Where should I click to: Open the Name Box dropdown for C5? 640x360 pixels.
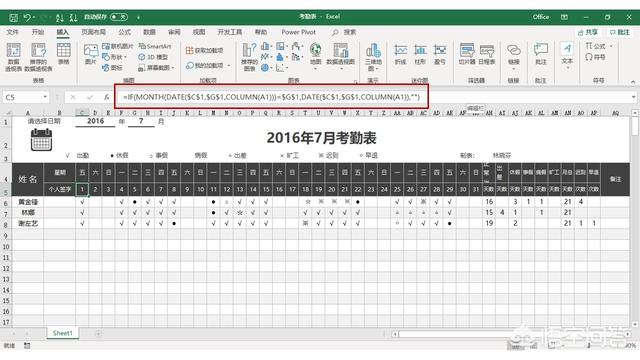pos(44,97)
